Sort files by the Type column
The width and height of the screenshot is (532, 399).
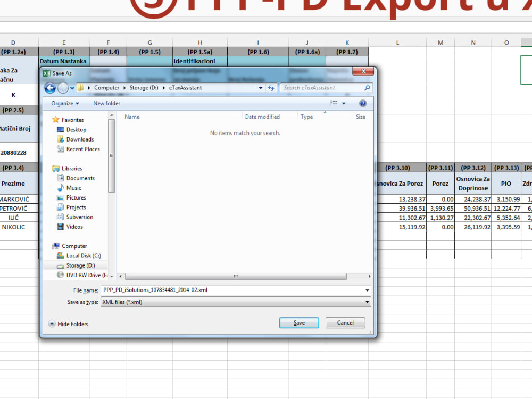click(307, 117)
